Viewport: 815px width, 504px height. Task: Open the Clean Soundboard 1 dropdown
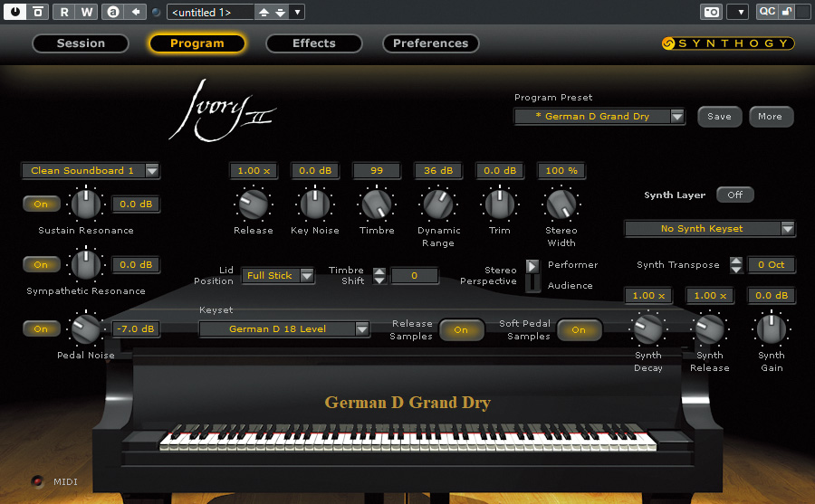pyautogui.click(x=91, y=170)
